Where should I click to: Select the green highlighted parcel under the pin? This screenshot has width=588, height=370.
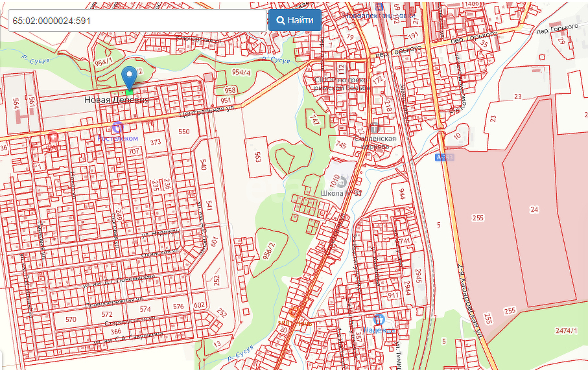[x=130, y=93]
